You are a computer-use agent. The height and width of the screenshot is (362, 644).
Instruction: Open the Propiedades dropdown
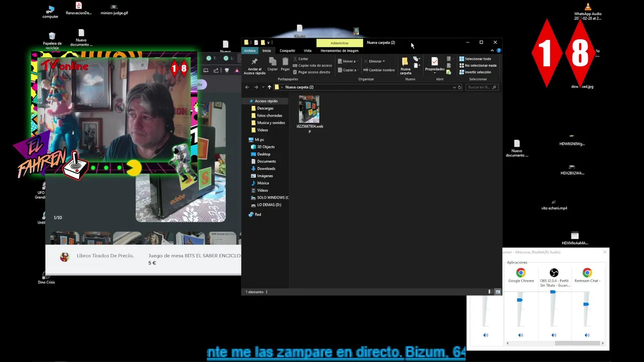click(435, 72)
